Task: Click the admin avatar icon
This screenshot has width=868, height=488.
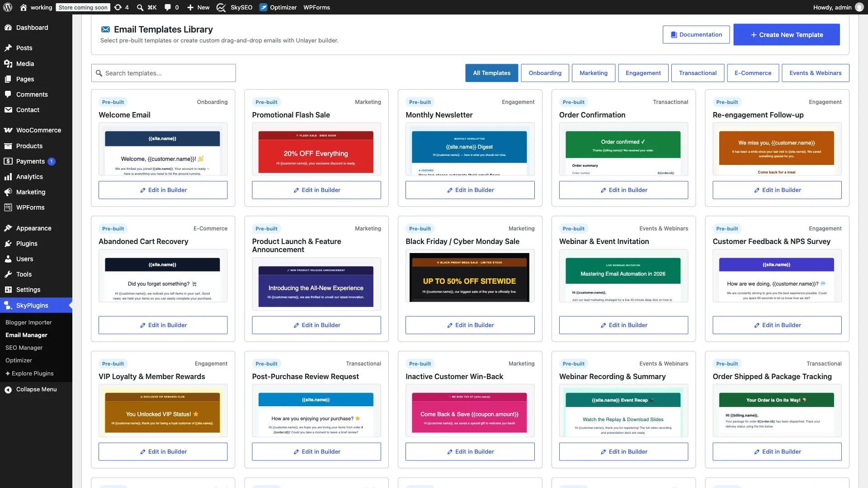Action: (x=859, y=7)
